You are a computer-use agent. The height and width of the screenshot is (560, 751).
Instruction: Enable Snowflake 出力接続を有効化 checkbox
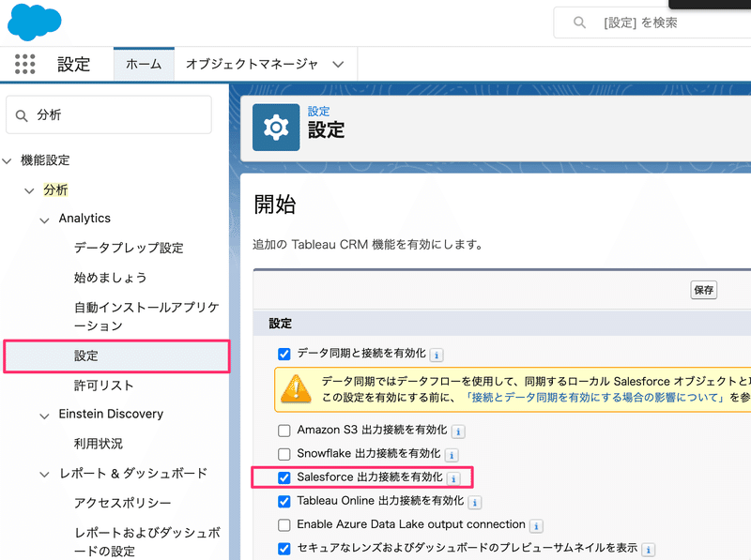tap(284, 454)
